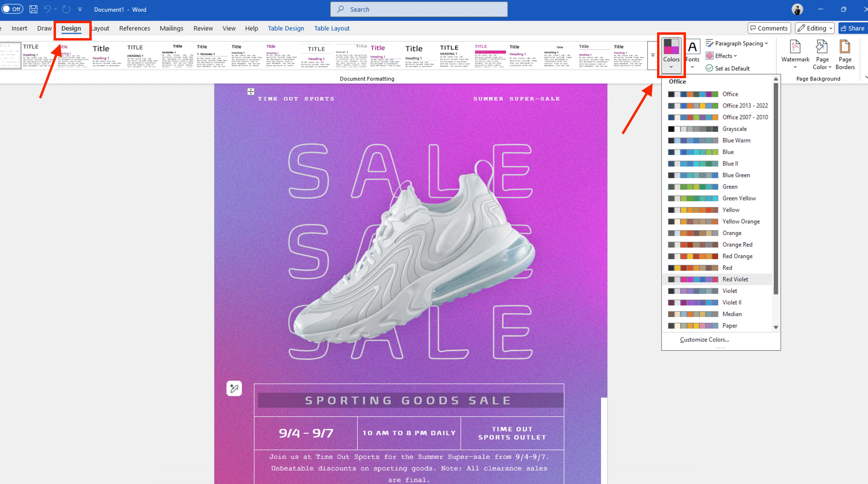Expand the document formatting styles gallery
This screenshot has height=484, width=868.
[x=653, y=55]
